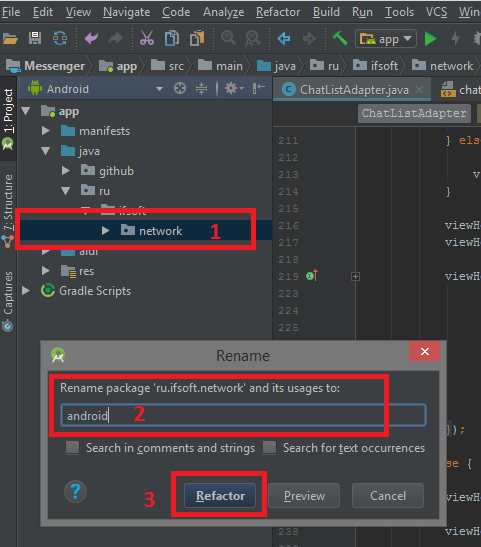Open the Navigate menu
Image resolution: width=481 pixels, height=547 pixels.
tap(126, 12)
